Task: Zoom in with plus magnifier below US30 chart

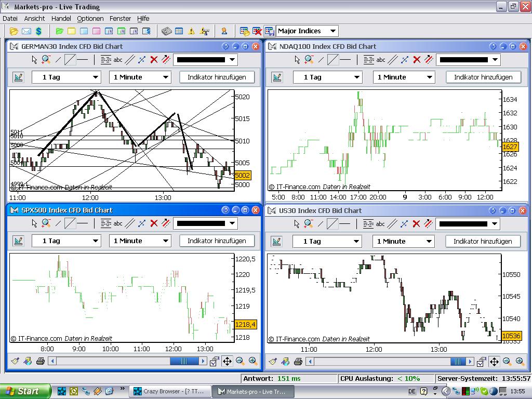Action: (520, 362)
